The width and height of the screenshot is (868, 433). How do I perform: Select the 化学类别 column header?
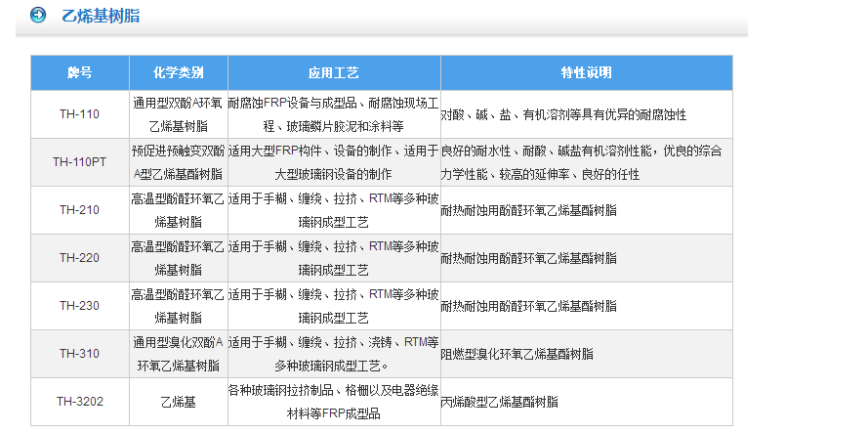point(179,72)
